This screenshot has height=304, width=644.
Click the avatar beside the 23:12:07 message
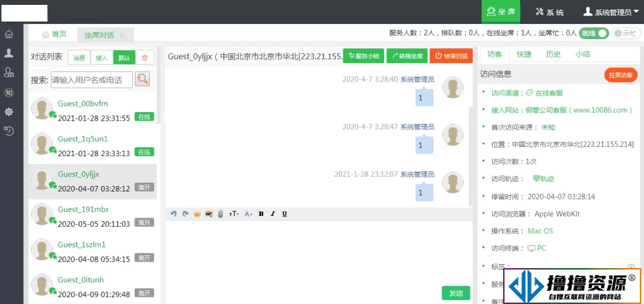click(x=453, y=182)
